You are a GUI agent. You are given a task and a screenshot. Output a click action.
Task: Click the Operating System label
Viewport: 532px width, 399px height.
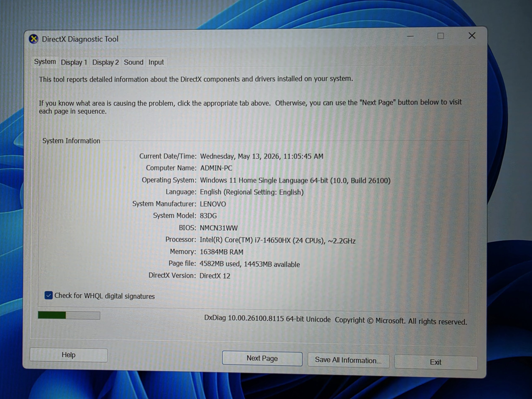click(169, 180)
